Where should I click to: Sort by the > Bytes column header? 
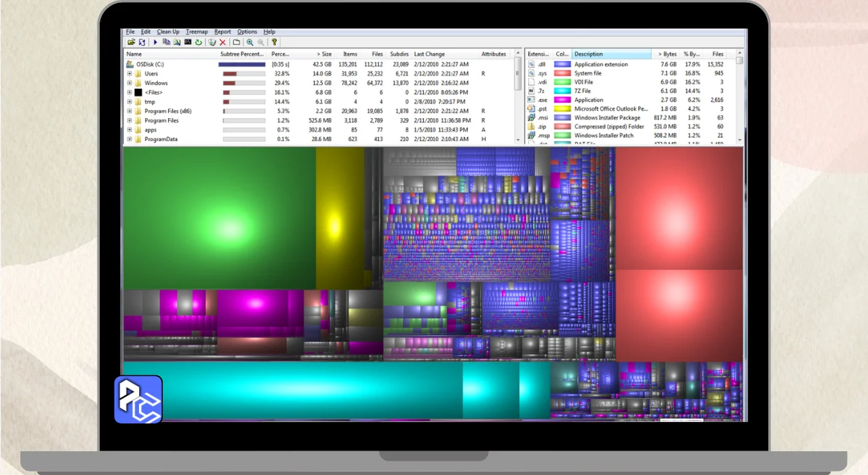666,54
